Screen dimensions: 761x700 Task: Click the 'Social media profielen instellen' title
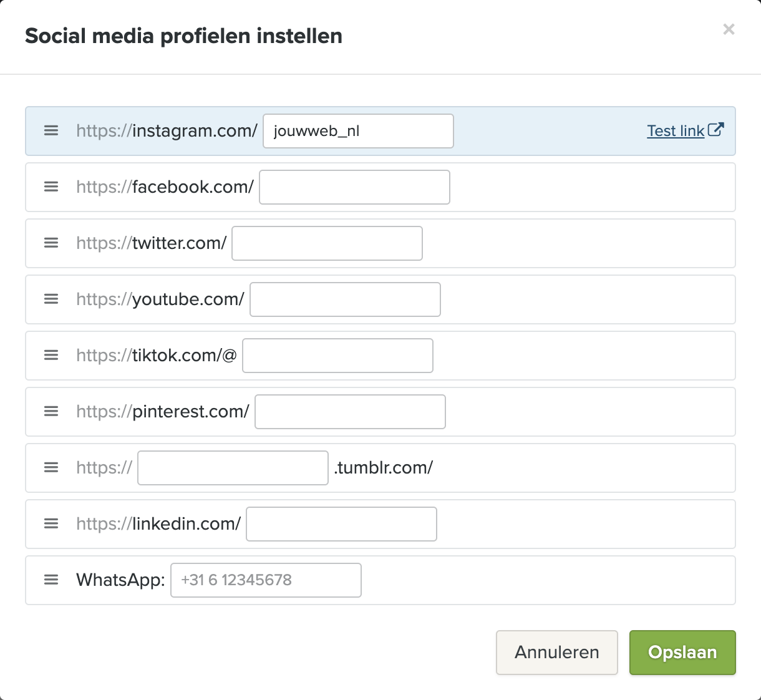coord(183,36)
